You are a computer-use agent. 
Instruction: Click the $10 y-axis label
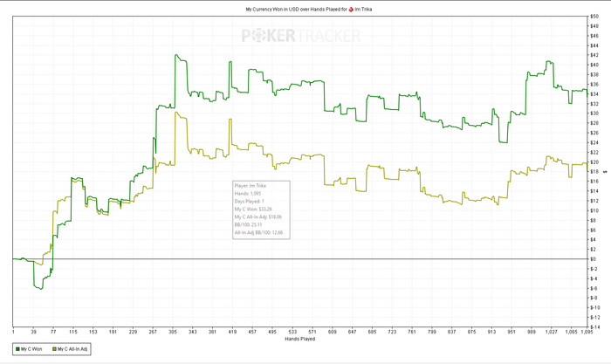click(594, 210)
